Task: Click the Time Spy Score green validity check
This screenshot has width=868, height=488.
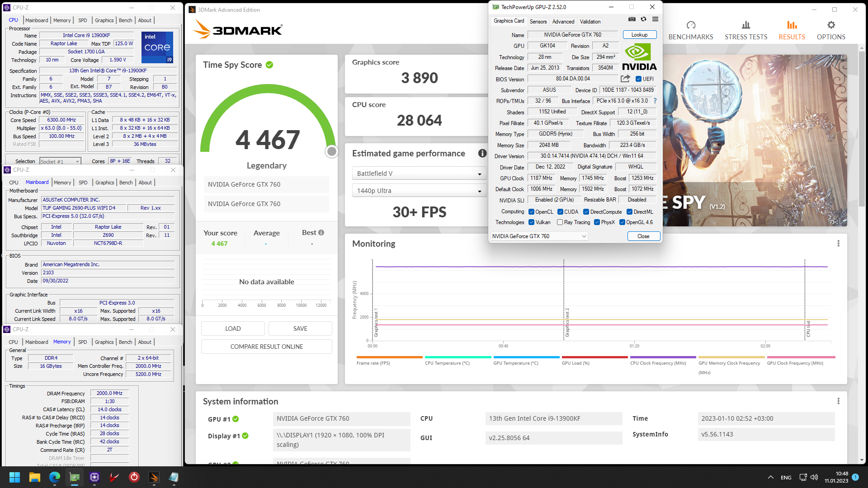Action: pos(269,65)
